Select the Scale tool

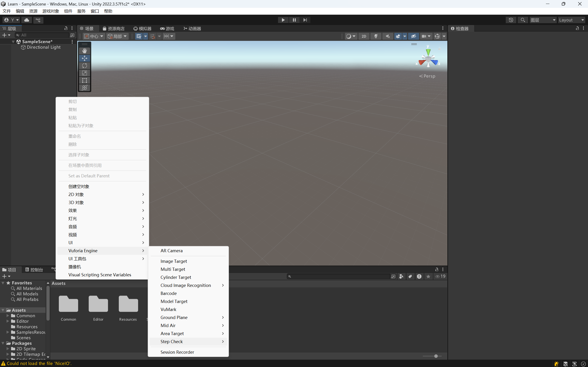[84, 73]
